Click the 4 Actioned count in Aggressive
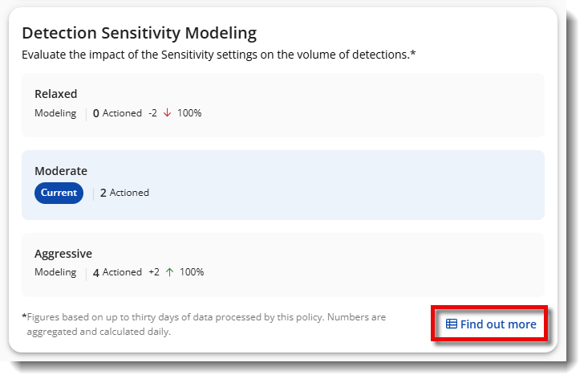This screenshot has width=588, height=383. [x=117, y=273]
